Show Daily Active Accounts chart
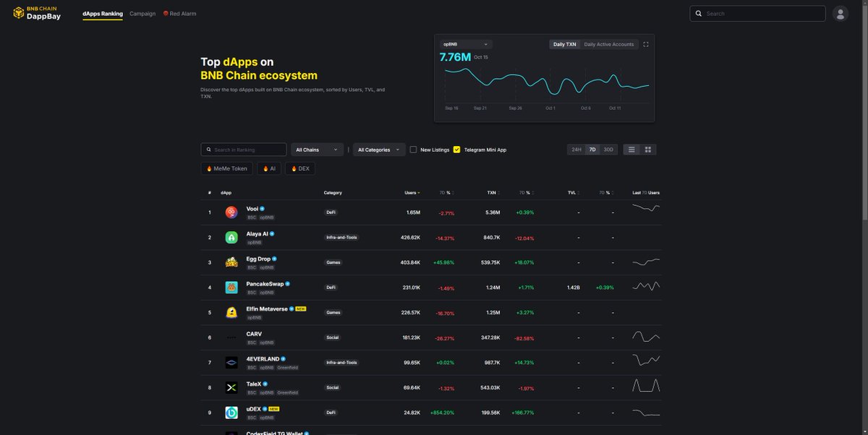Image resolution: width=868 pixels, height=435 pixels. pyautogui.click(x=609, y=44)
